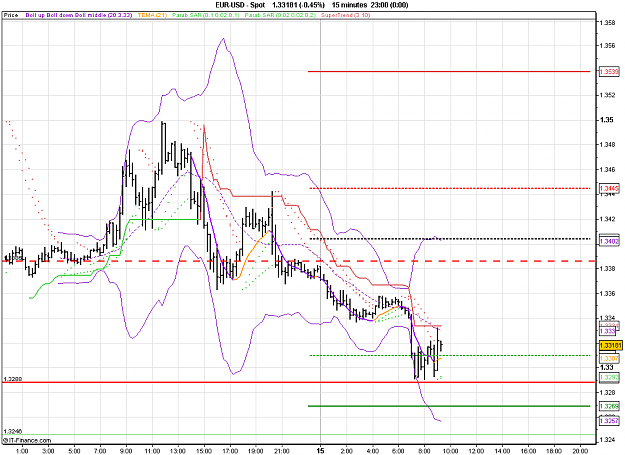This screenshot has width=625, height=455.
Task: Click the 1.336 price axis label
Action: pos(608,294)
